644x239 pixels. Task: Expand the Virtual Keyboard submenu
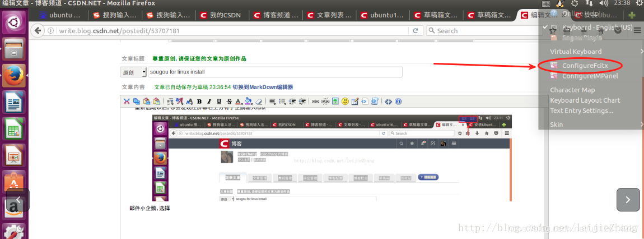point(591,52)
